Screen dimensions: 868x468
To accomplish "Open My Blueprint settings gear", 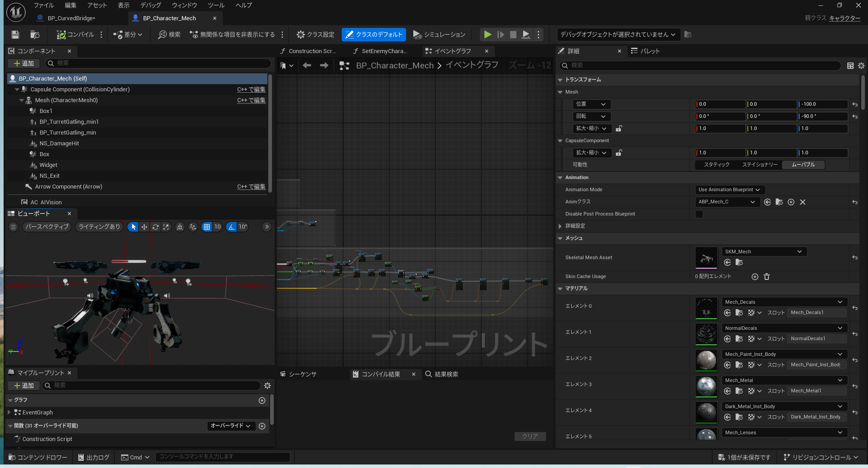I will coord(267,386).
